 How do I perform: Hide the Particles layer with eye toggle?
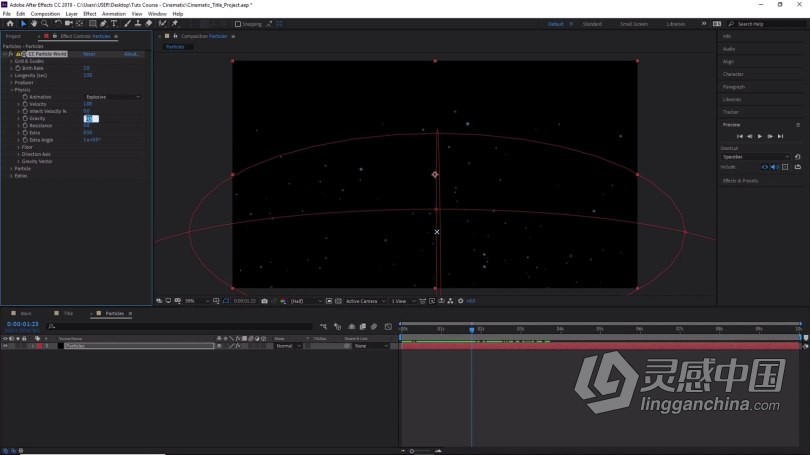coord(6,346)
